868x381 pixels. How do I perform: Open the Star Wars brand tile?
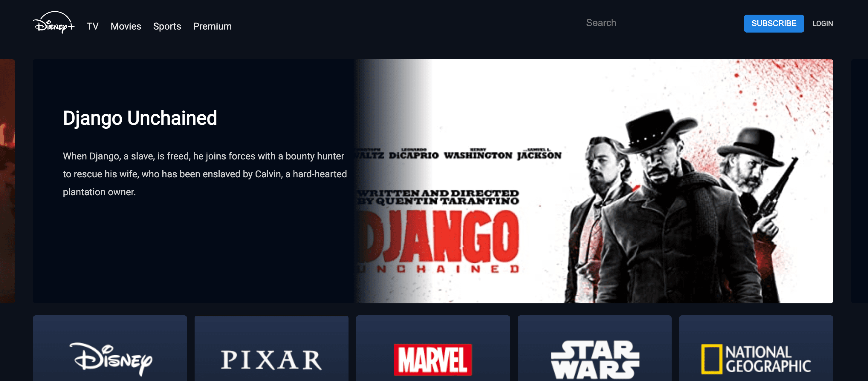point(595,348)
